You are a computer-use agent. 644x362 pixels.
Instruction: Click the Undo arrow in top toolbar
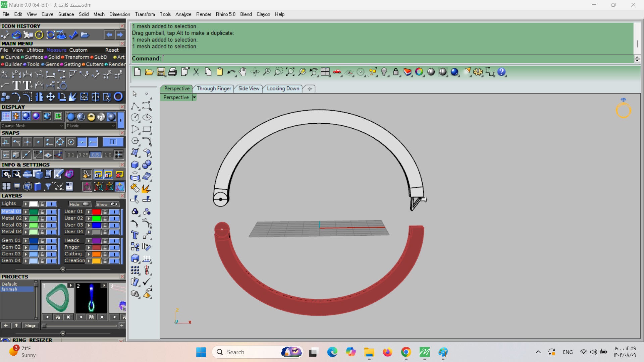[231, 72]
